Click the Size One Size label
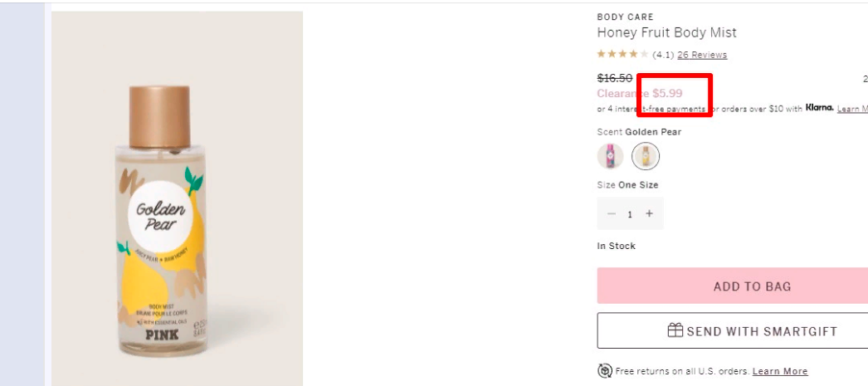 click(627, 185)
